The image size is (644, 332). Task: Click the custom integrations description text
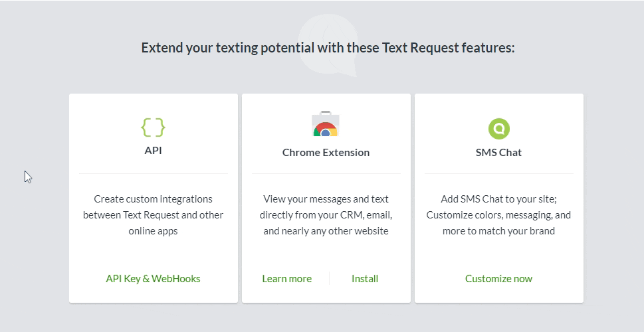click(x=153, y=215)
